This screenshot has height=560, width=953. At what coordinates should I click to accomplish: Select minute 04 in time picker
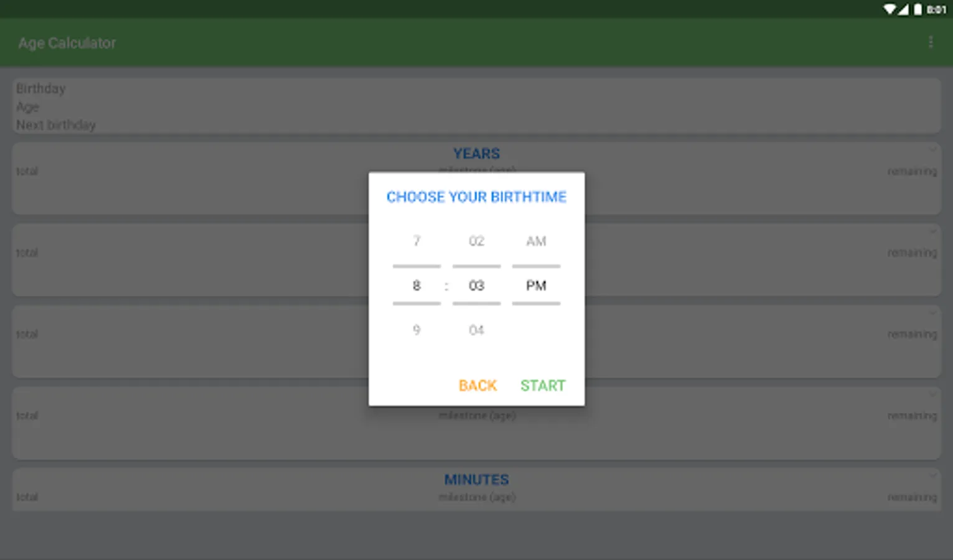(x=476, y=330)
